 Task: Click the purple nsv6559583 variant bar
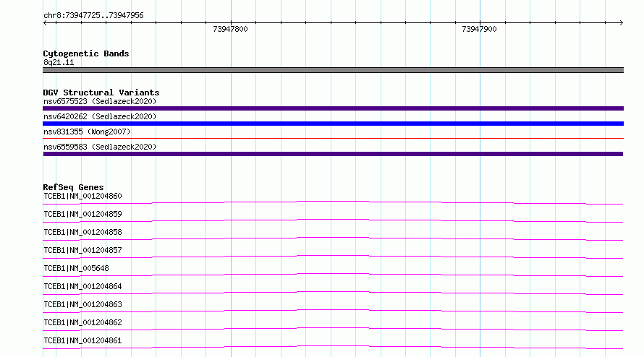coord(333,154)
